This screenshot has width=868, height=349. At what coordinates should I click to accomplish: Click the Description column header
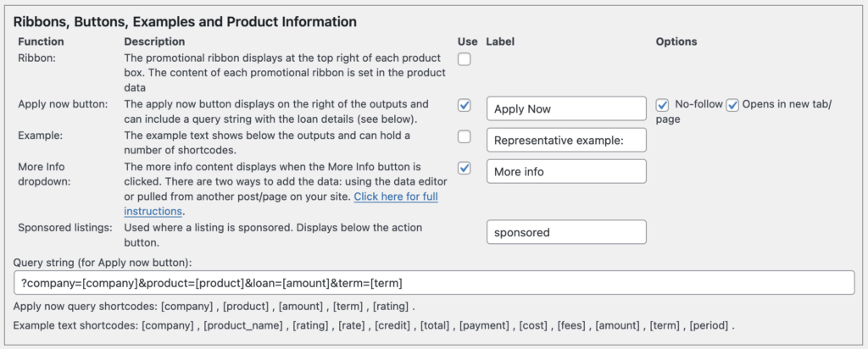pos(154,42)
